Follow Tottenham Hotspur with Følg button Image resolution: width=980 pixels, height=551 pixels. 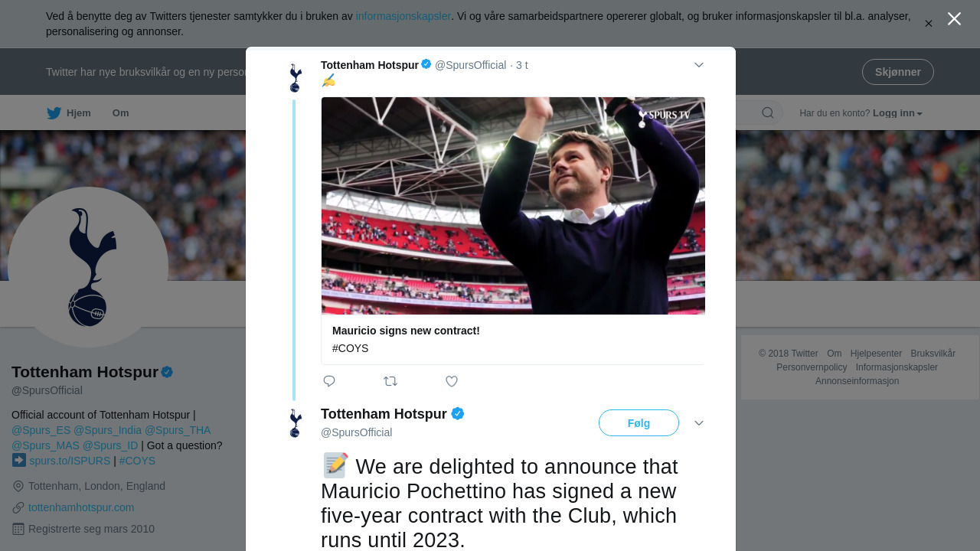pyautogui.click(x=639, y=423)
